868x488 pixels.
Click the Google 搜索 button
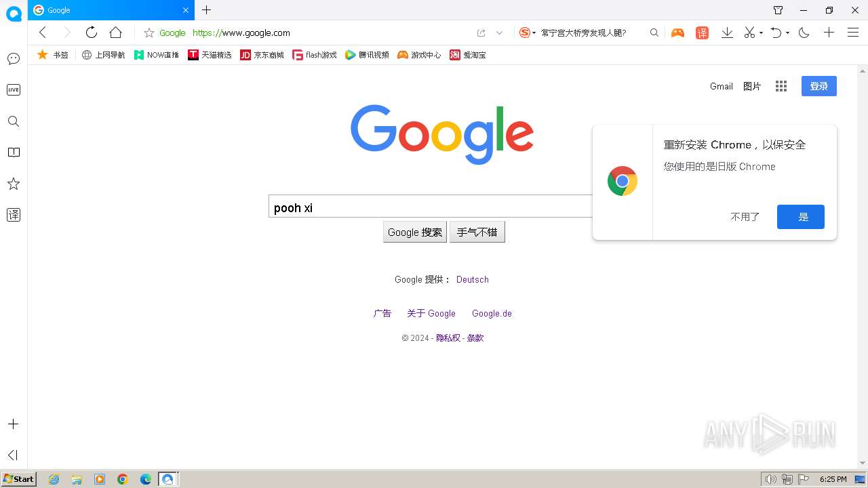[x=415, y=232]
